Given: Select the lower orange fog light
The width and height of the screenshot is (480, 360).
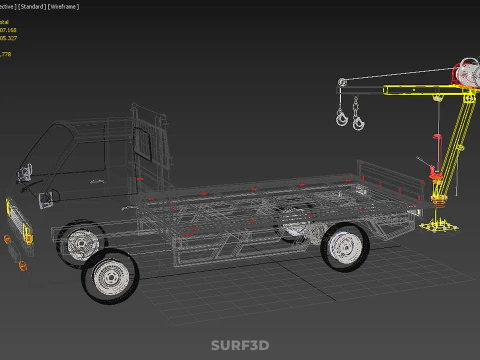Looking at the screenshot, I should pyautogui.click(x=22, y=266).
